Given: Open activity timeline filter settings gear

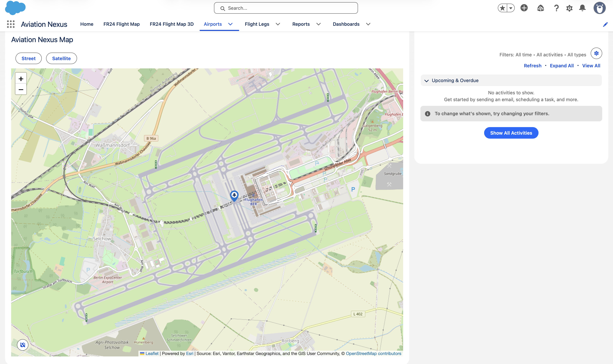Looking at the screenshot, I should (x=596, y=53).
